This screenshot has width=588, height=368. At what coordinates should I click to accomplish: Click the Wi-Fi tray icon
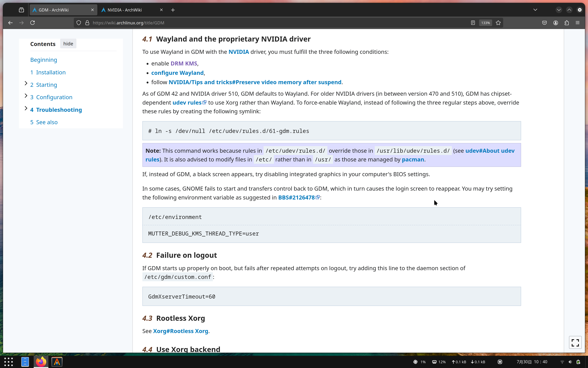[x=562, y=362]
